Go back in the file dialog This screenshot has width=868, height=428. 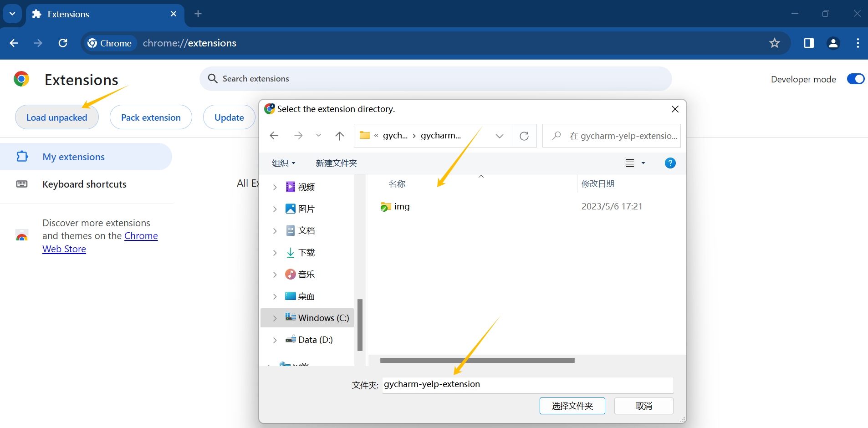tap(274, 136)
